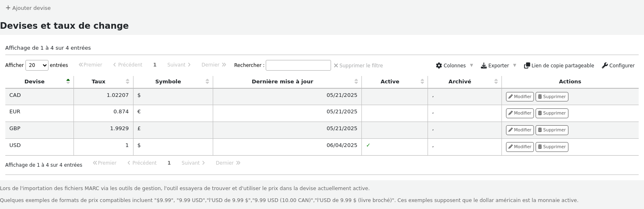Click the € symbol cell

[x=173, y=113]
